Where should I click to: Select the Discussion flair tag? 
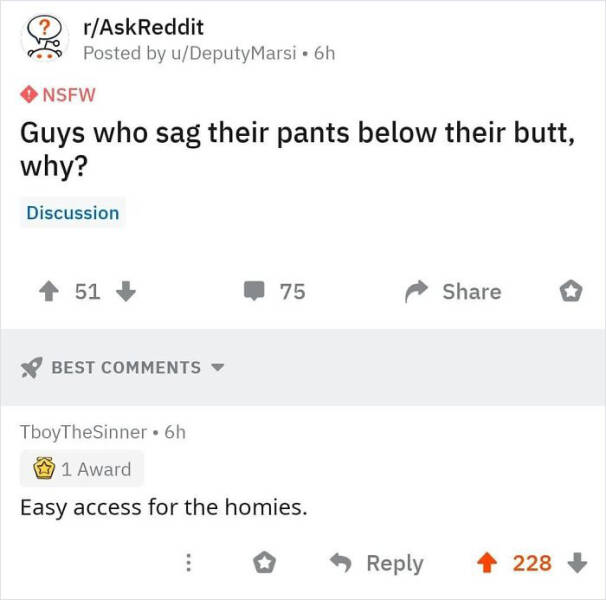click(x=73, y=213)
